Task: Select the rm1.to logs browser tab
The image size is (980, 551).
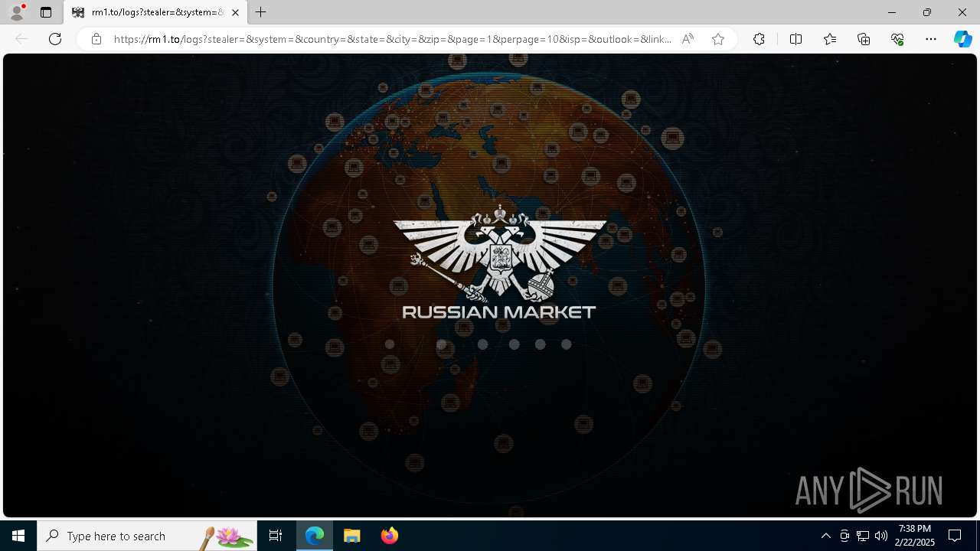Action: [155, 12]
